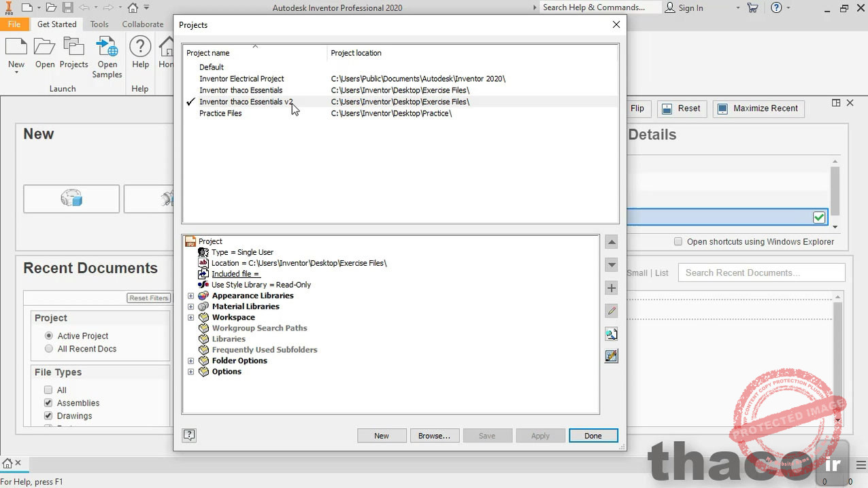Click the Projects icon in Launch panel
Viewport: 868px width, 488px height.
(73, 53)
